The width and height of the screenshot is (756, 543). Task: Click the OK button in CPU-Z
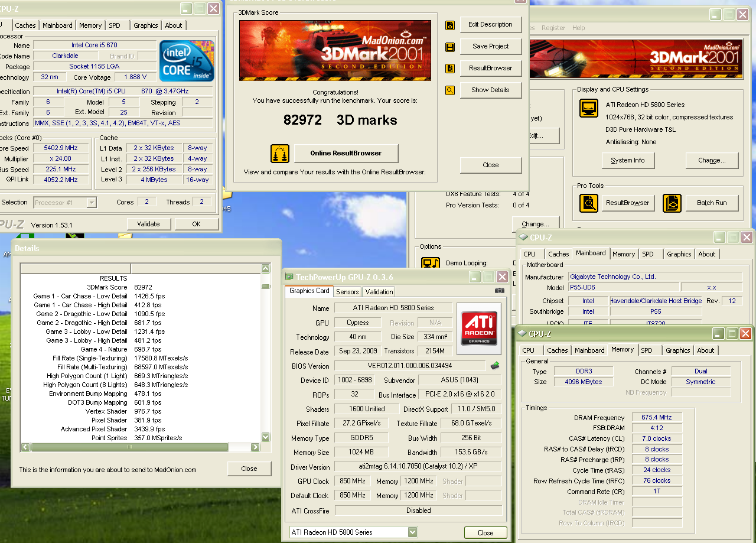(x=197, y=225)
